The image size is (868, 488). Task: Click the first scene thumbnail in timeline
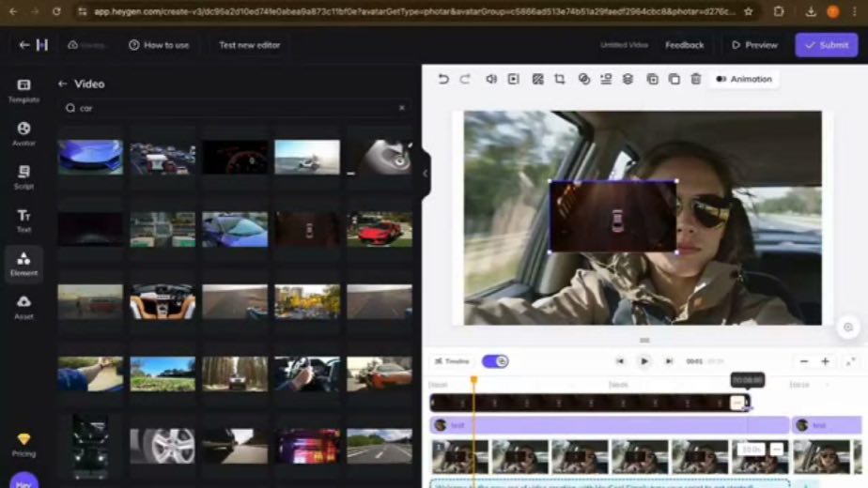(x=460, y=457)
